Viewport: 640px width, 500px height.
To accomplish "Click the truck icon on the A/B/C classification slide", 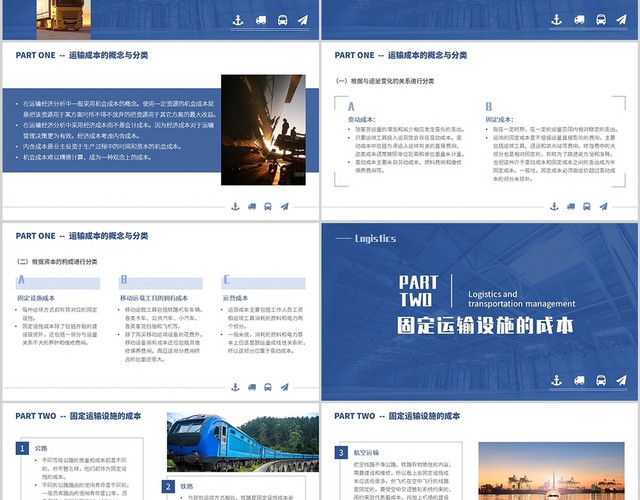I will [252, 387].
